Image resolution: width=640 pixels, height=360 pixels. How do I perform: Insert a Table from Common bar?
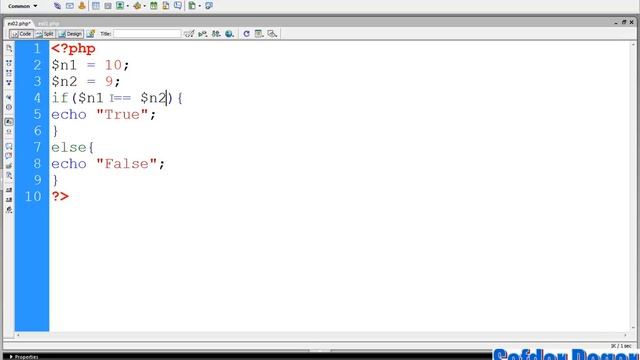click(96, 6)
